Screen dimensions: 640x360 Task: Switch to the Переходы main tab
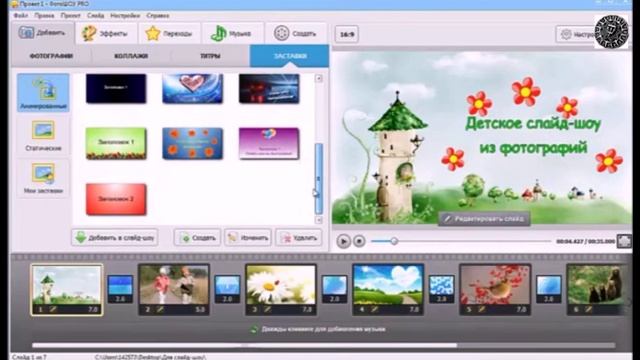click(169, 33)
